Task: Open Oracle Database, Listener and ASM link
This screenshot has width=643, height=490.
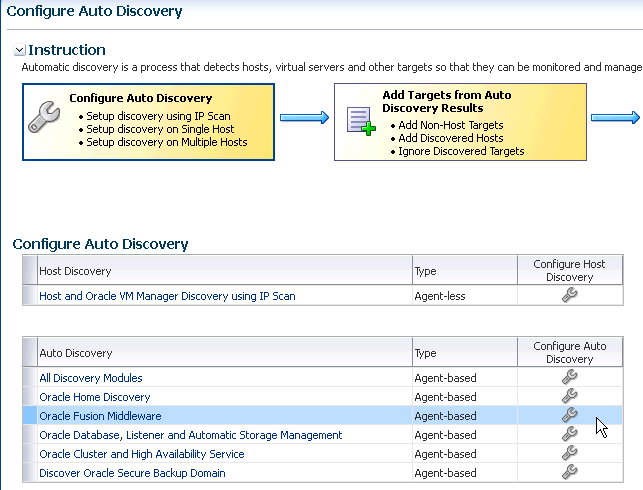Action: pos(191,435)
